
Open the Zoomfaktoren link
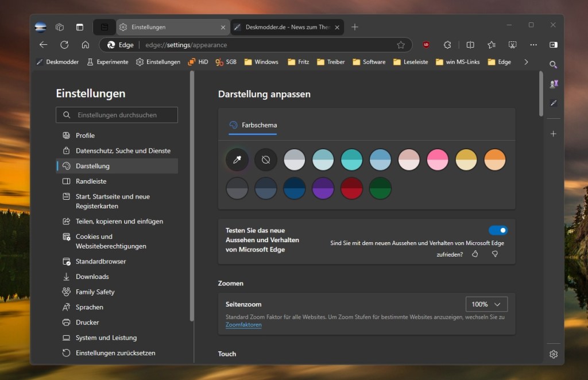point(243,324)
